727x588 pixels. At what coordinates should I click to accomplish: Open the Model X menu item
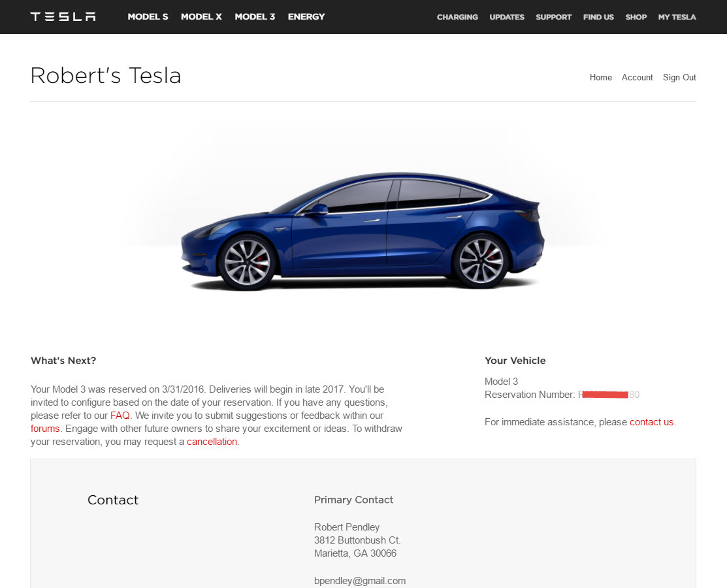[x=201, y=17]
